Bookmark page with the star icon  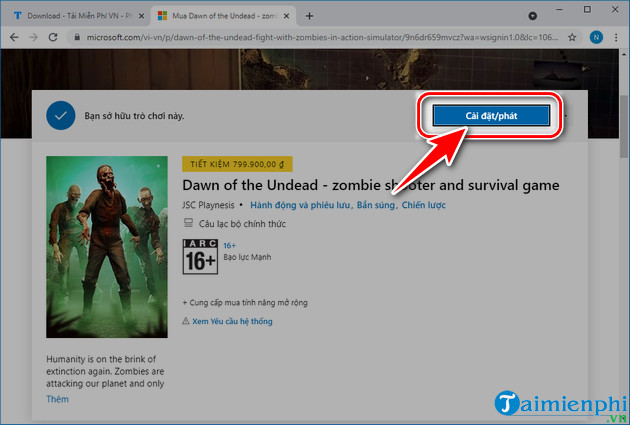[572, 37]
